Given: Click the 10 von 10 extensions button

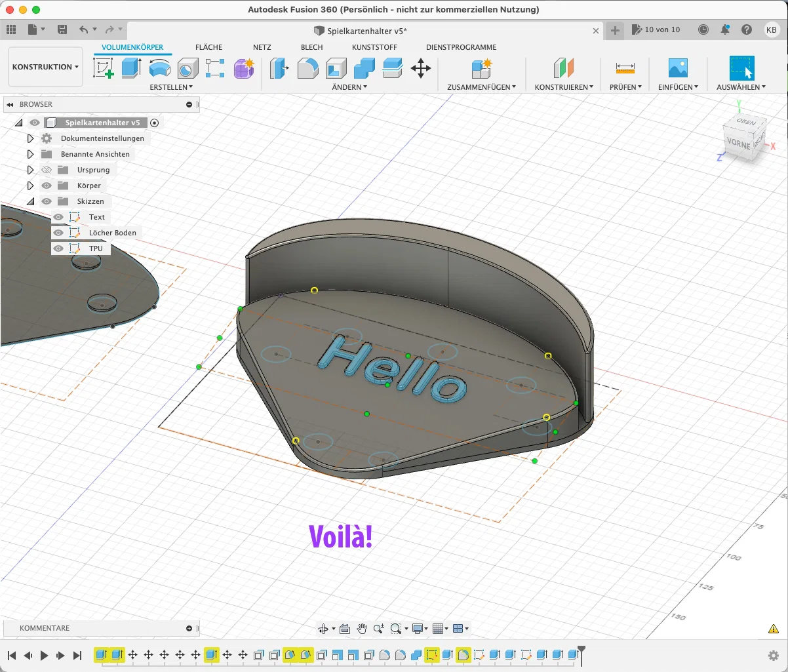Looking at the screenshot, I should pyautogui.click(x=656, y=30).
